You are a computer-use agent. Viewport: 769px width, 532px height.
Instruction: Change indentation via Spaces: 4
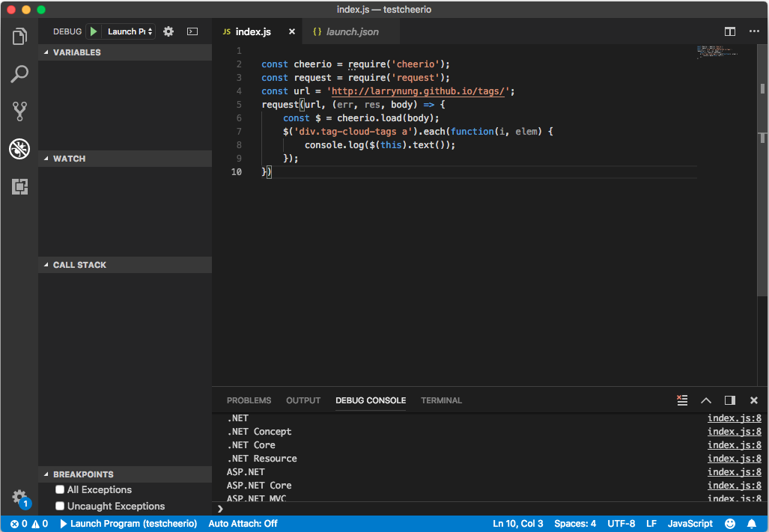click(x=575, y=524)
